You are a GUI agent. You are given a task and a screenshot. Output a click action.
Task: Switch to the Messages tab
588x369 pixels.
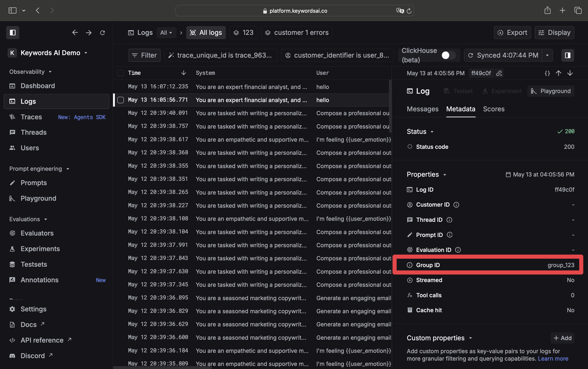point(422,109)
